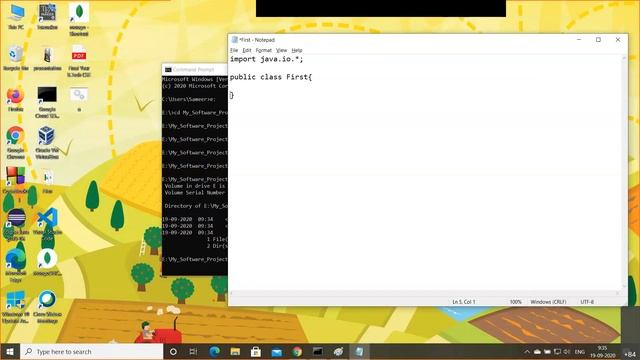Open Mail from the taskbar

pyautogui.click(x=276, y=351)
